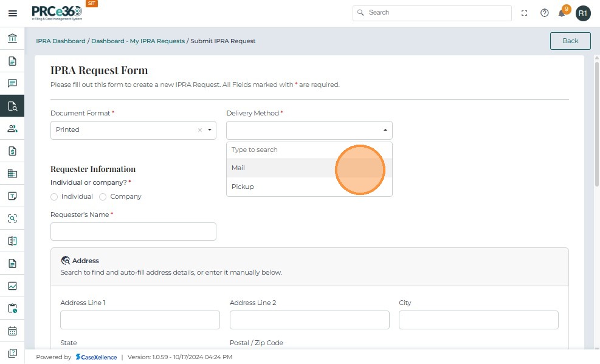Click the help question mark icon
The image size is (600, 364).
[545, 13]
